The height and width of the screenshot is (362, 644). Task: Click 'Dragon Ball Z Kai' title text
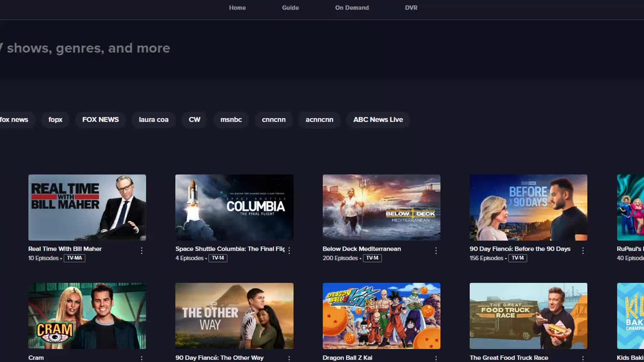click(x=347, y=358)
